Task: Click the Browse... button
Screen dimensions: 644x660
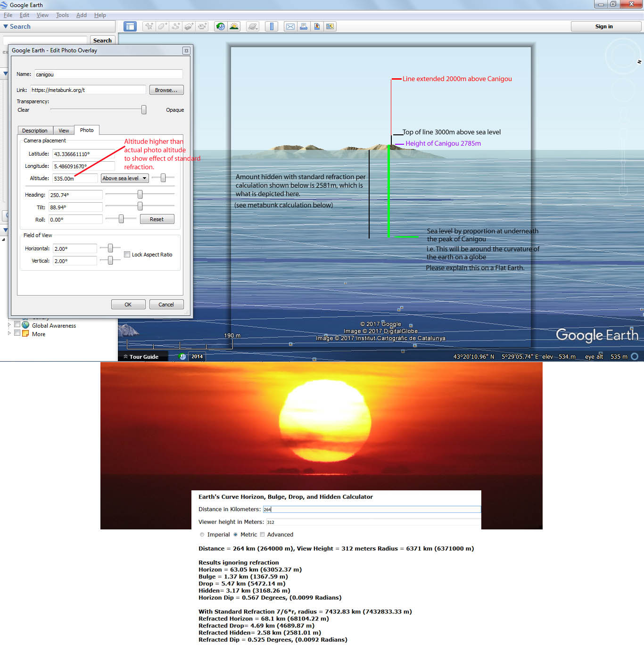Action: [x=166, y=90]
